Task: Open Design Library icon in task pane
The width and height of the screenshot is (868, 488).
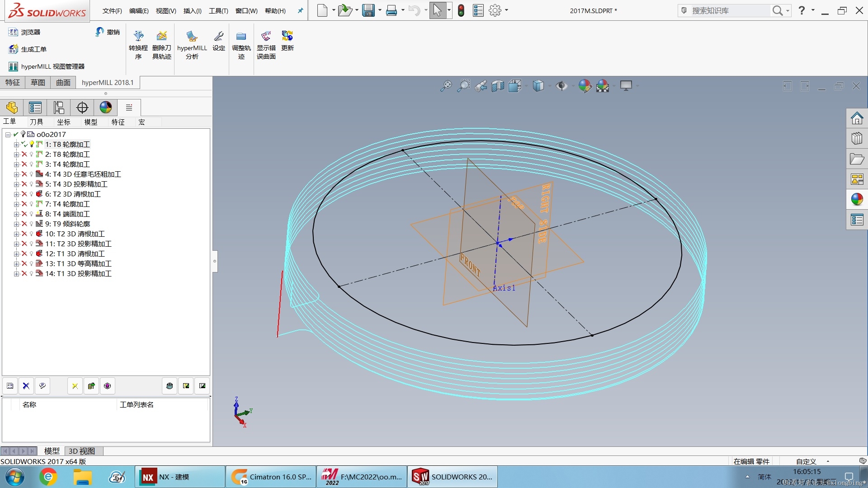Action: [857, 138]
